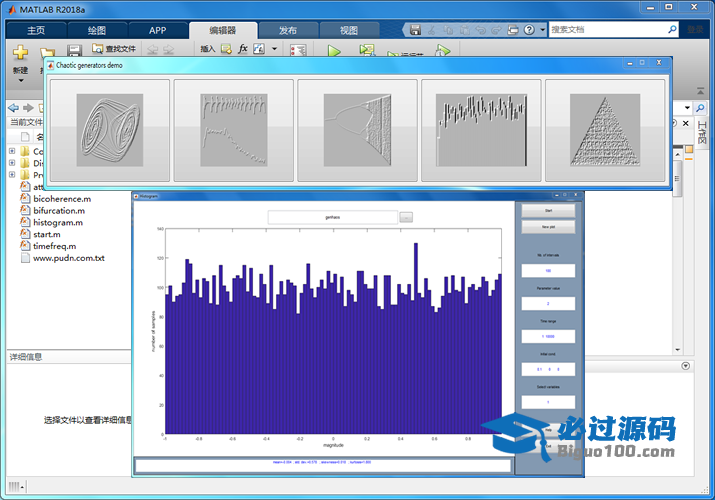Click the magnifier icon in documentation search box
Viewport: 715px width, 500px height.
point(672,30)
